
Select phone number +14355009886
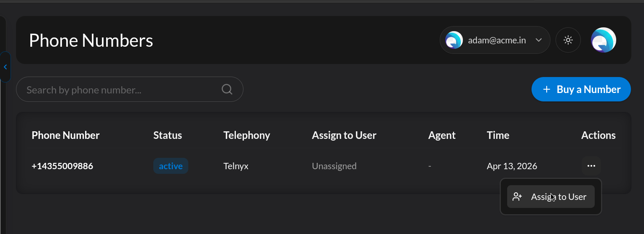(62, 166)
